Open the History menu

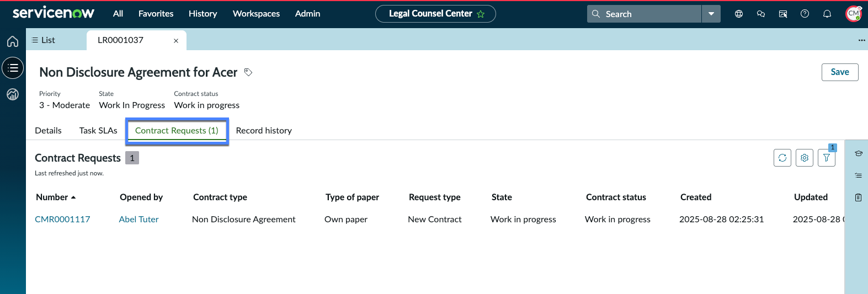click(203, 14)
